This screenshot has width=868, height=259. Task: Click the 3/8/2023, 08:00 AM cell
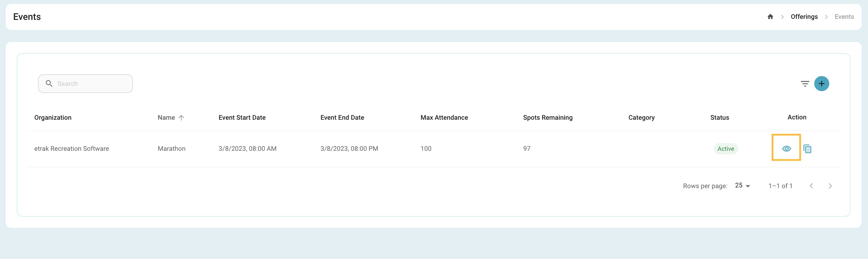[x=248, y=149]
